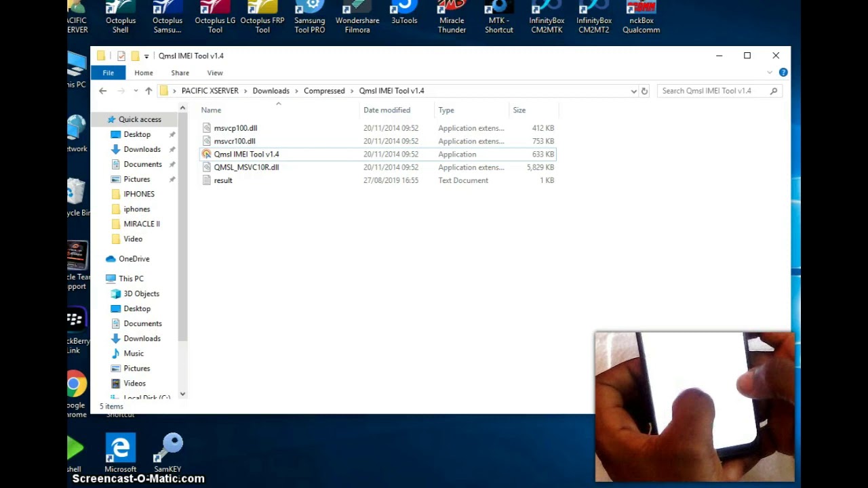Open Explorer help question mark icon

(783, 73)
